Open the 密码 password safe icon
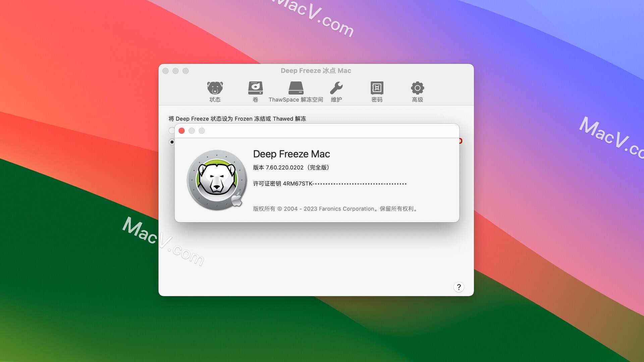 [x=377, y=88]
